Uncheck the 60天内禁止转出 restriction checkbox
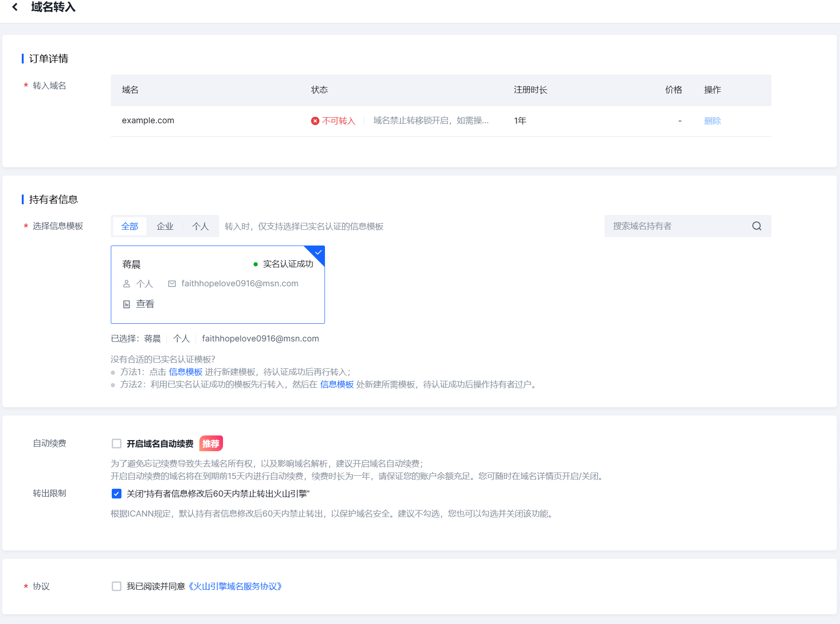840x624 pixels. (x=116, y=494)
